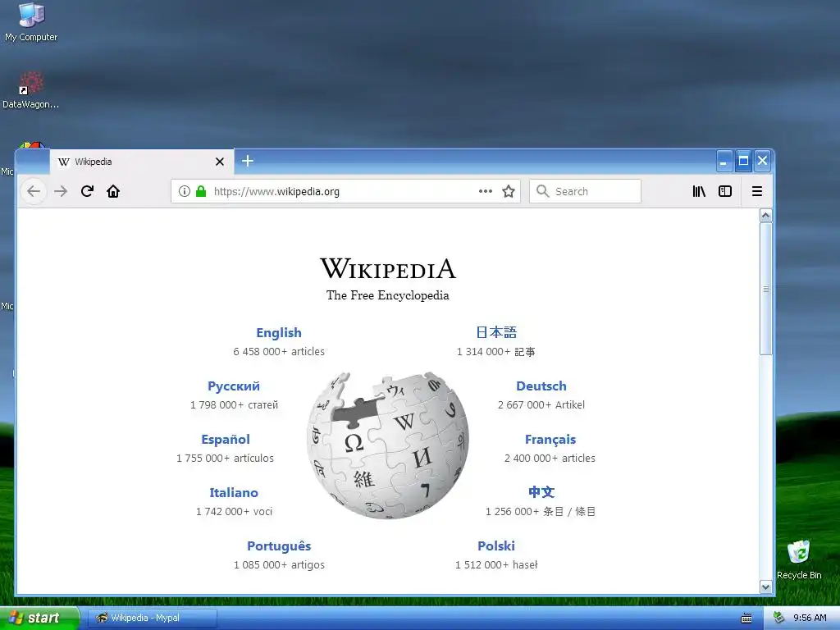840x630 pixels.
Task: Show site information via the info icon
Action: 185,191
